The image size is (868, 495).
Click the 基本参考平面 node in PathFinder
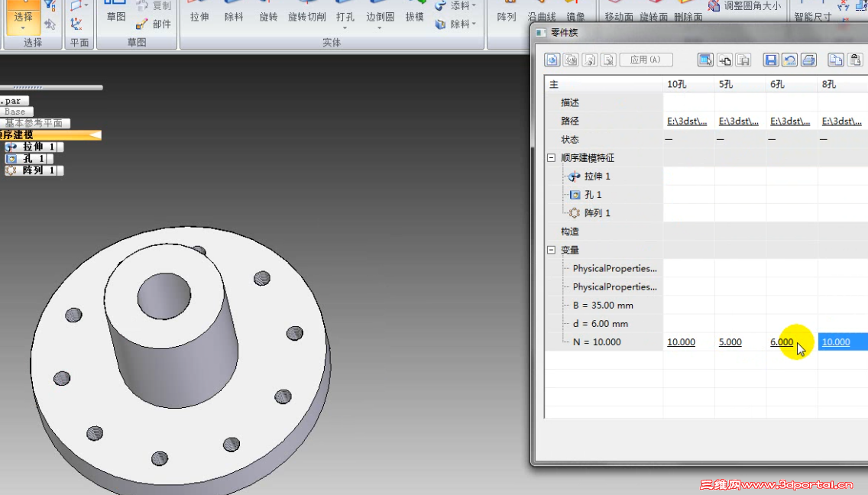click(35, 123)
